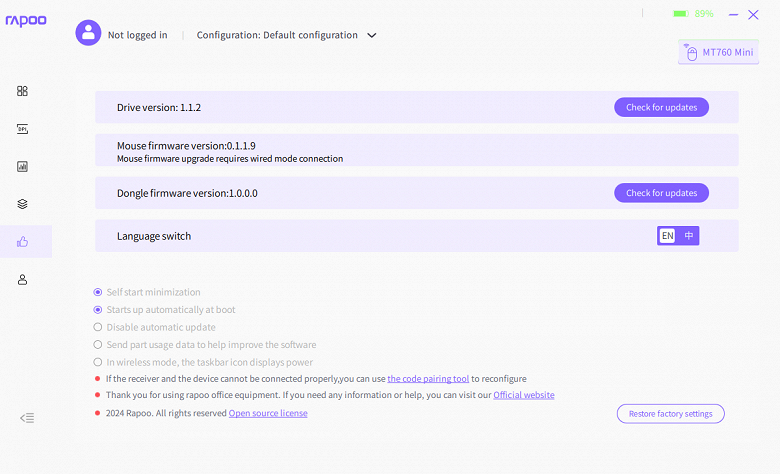This screenshot has width=780, height=474.
Task: Open the stacked layers sidebar icon
Action: pos(22,204)
